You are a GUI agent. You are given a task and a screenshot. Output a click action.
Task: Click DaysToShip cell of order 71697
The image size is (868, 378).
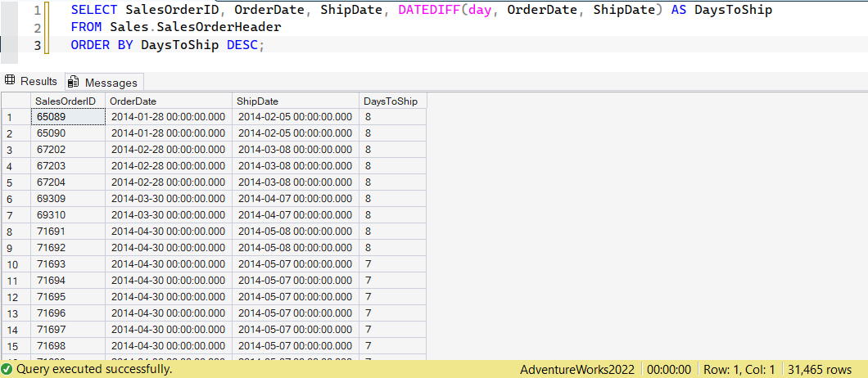coord(392,329)
